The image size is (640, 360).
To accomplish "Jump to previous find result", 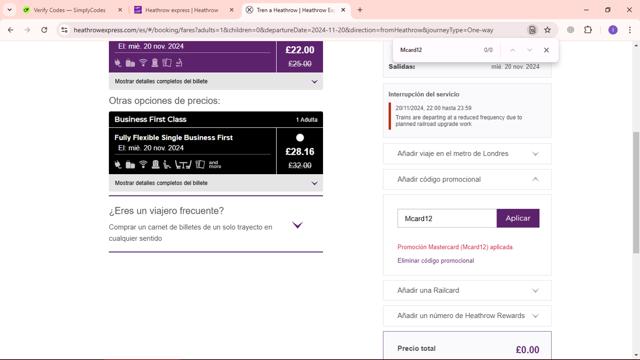I will 513,50.
